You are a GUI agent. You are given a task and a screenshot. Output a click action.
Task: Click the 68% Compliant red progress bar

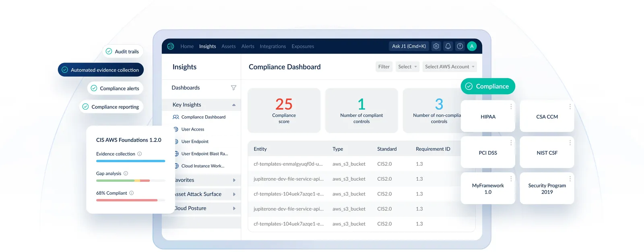(x=127, y=200)
